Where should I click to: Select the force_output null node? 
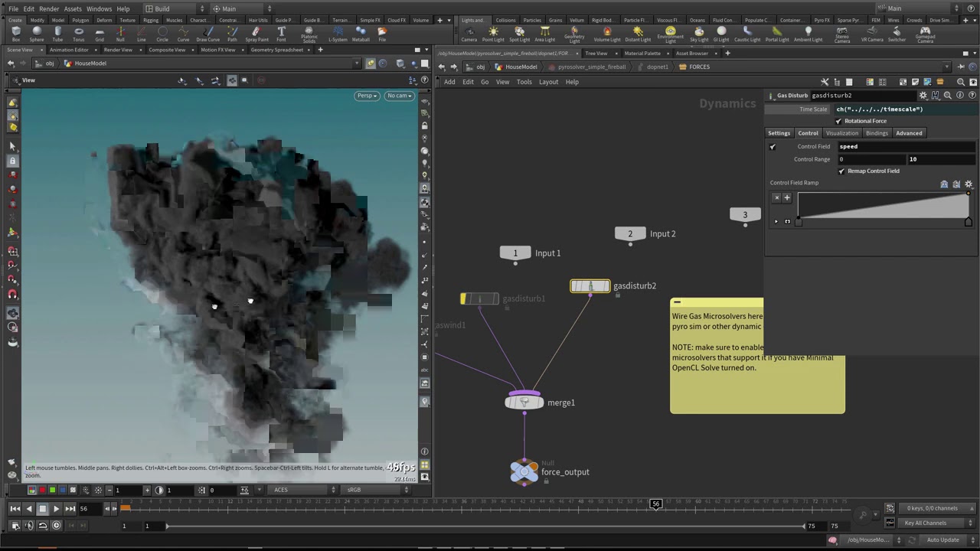tap(524, 472)
